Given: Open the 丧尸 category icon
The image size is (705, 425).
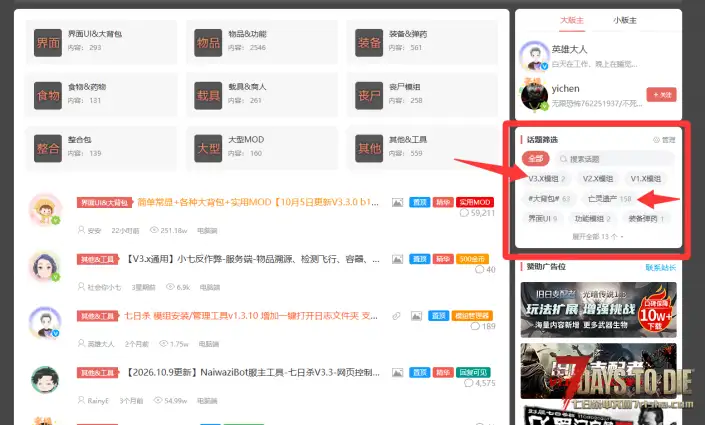Looking at the screenshot, I should point(369,95).
